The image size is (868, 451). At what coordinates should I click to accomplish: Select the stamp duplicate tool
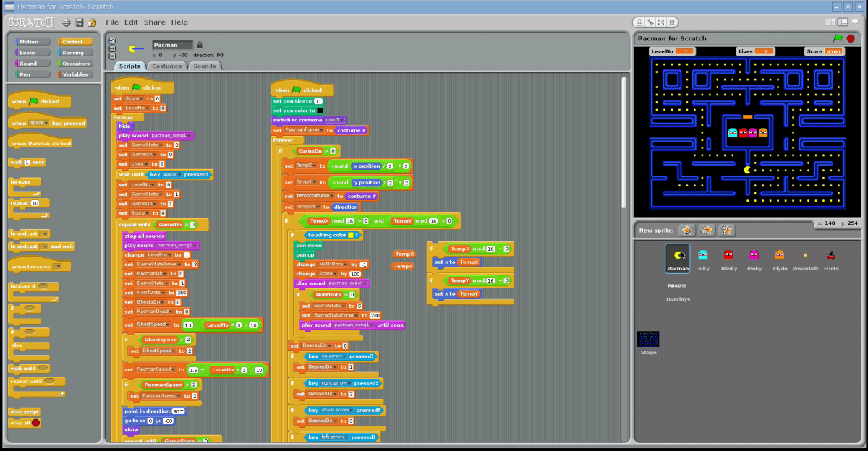click(640, 22)
